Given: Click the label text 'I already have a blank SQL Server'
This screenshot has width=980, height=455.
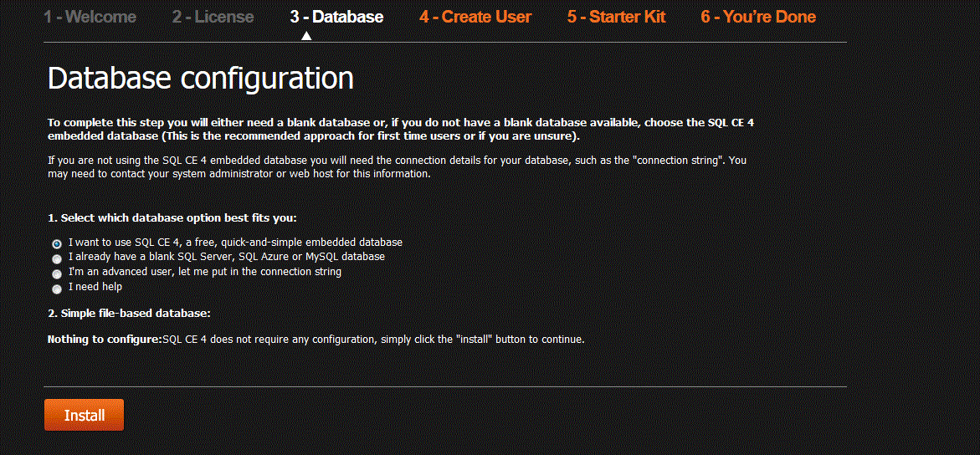Looking at the screenshot, I should [149, 256].
